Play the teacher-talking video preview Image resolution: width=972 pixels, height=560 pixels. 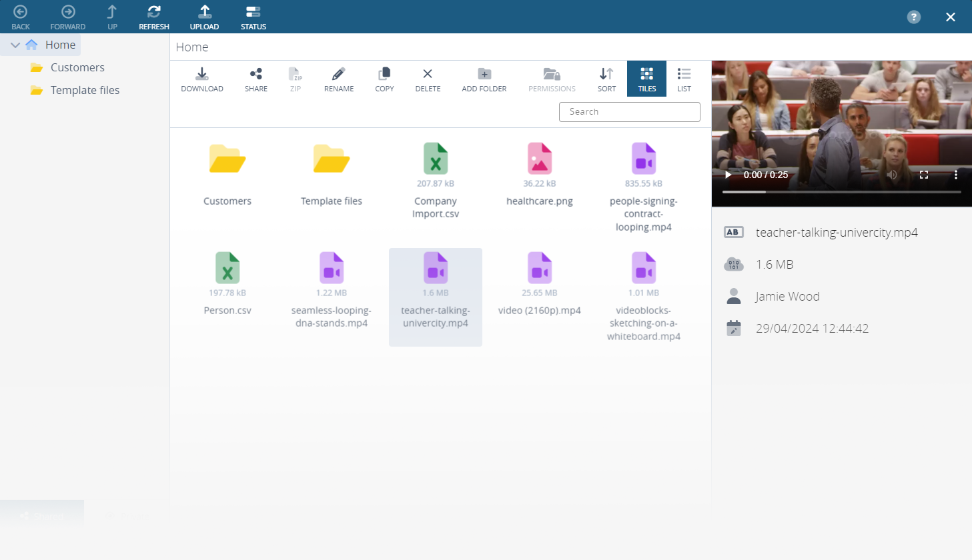[728, 175]
